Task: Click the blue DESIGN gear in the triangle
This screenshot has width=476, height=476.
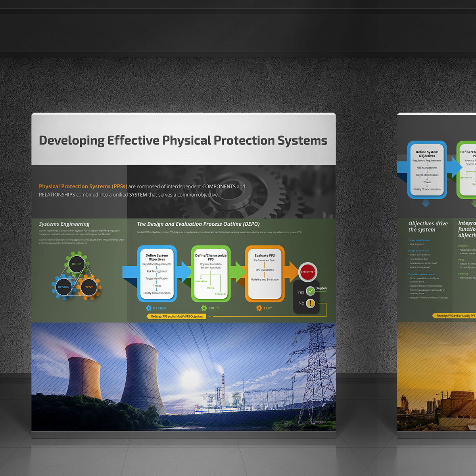Action: coord(64,287)
